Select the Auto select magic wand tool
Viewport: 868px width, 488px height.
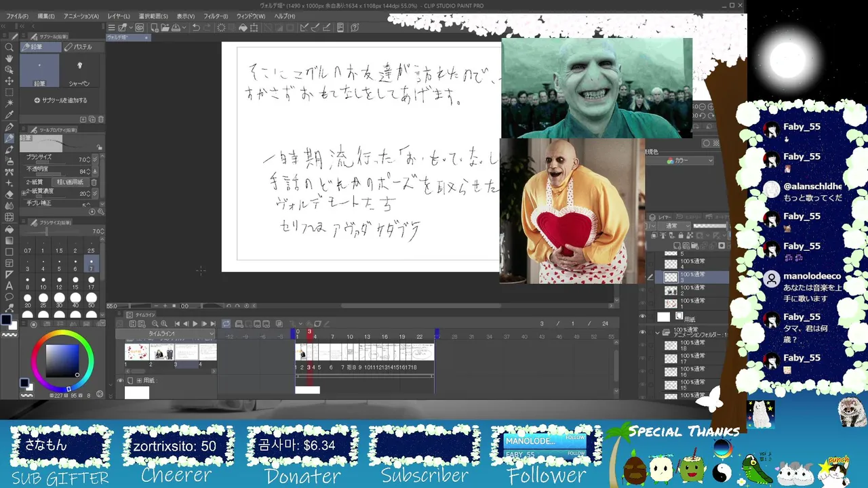[x=9, y=104]
